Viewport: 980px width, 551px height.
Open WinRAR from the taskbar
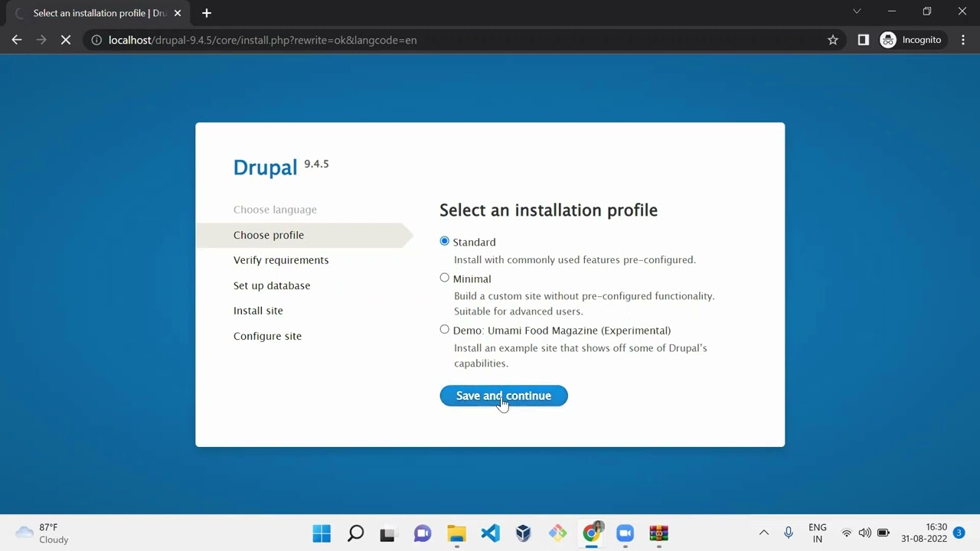pos(658,533)
